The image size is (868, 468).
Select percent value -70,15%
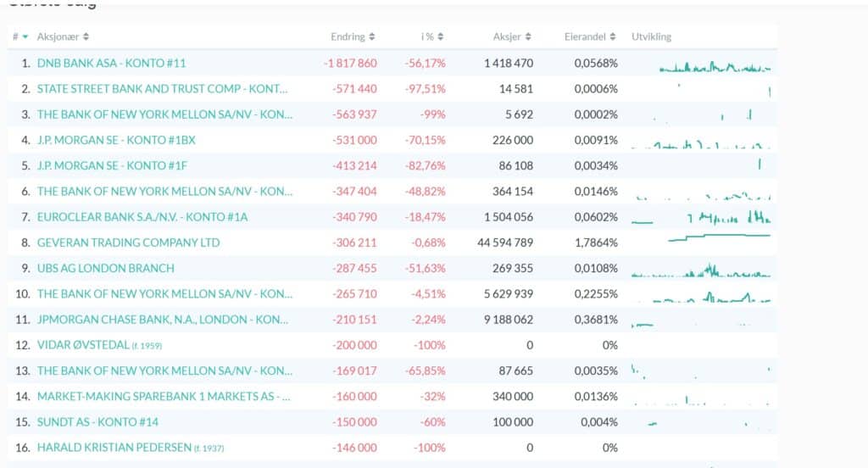(x=425, y=140)
